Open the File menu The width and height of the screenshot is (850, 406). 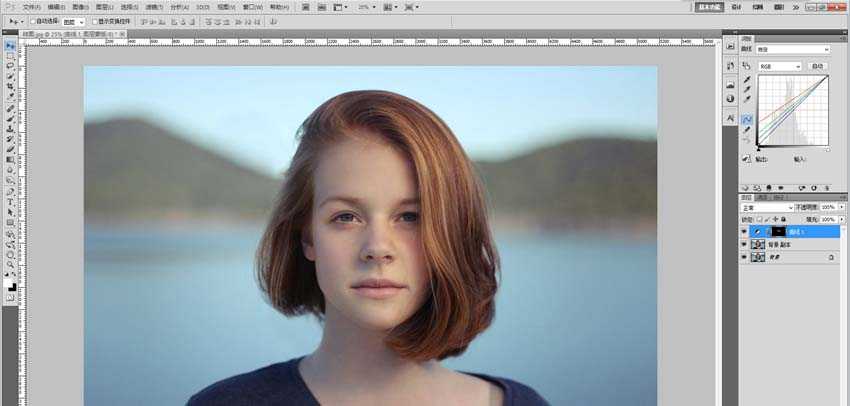click(x=31, y=6)
